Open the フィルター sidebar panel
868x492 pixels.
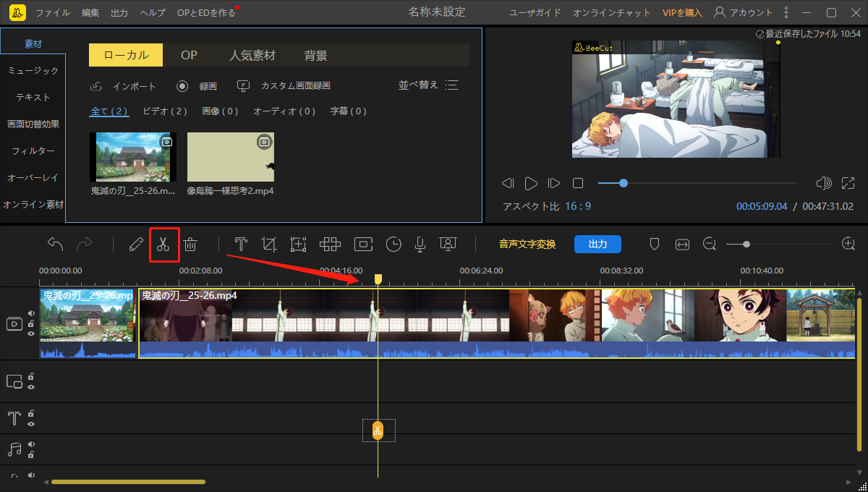(x=33, y=150)
